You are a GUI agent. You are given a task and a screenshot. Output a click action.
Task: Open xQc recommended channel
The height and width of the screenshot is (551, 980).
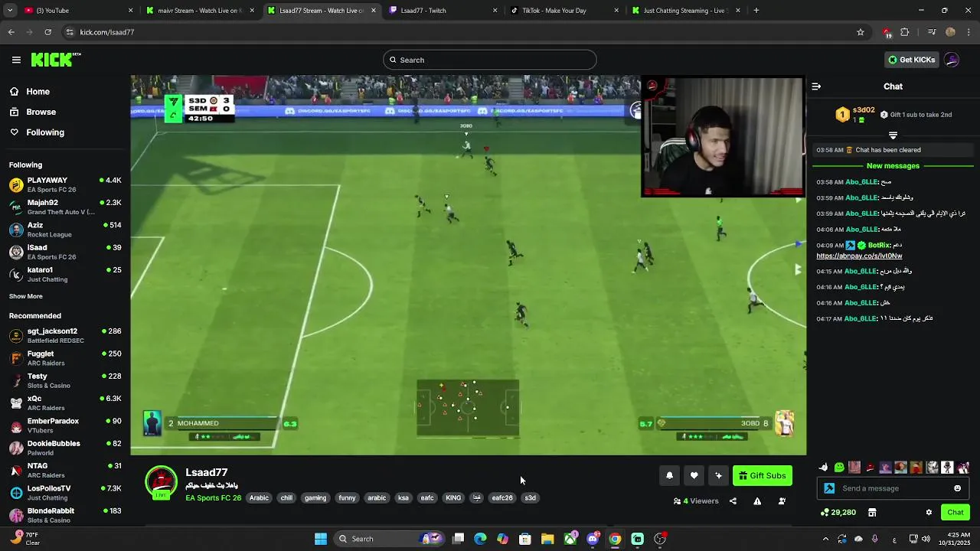(x=65, y=403)
